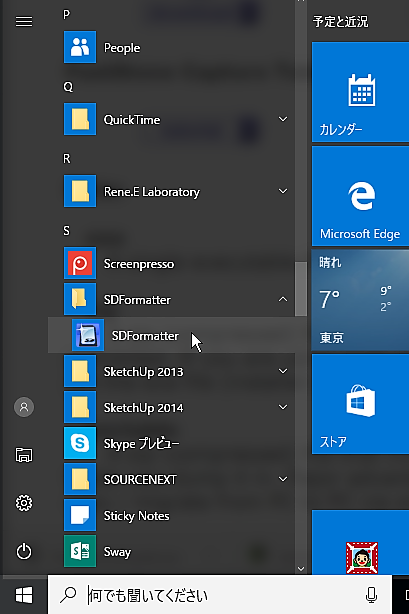Viewport: 409px width, 614px height.
Task: Click the 予定と近況 group title
Action: point(340,22)
